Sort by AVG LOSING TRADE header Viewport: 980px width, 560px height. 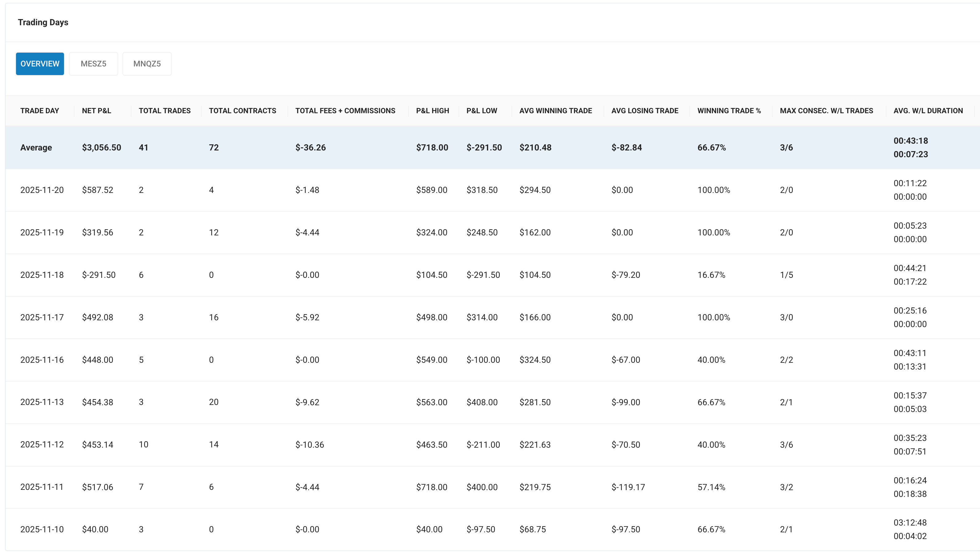tap(645, 111)
